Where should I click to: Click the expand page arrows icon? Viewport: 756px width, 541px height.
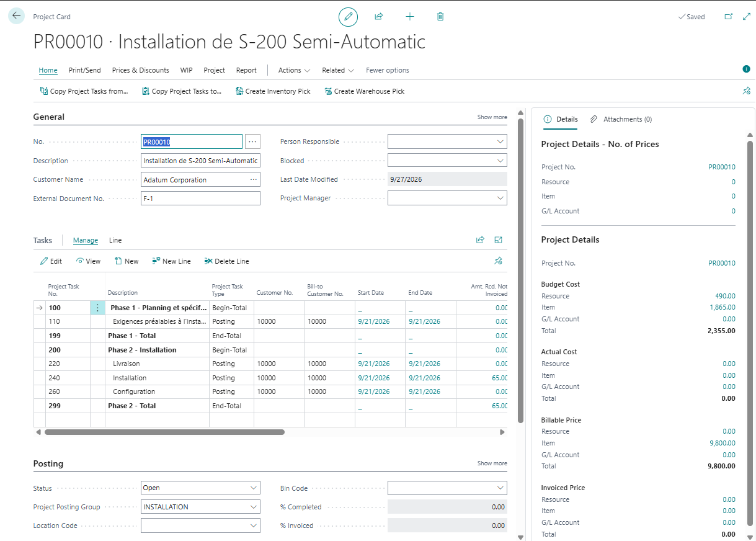[747, 17]
